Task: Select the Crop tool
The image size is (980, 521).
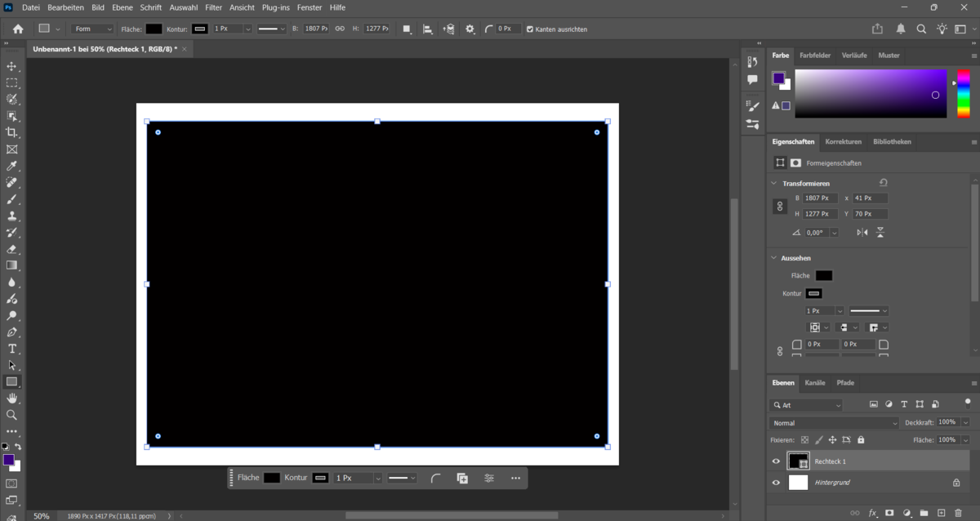Action: tap(11, 132)
